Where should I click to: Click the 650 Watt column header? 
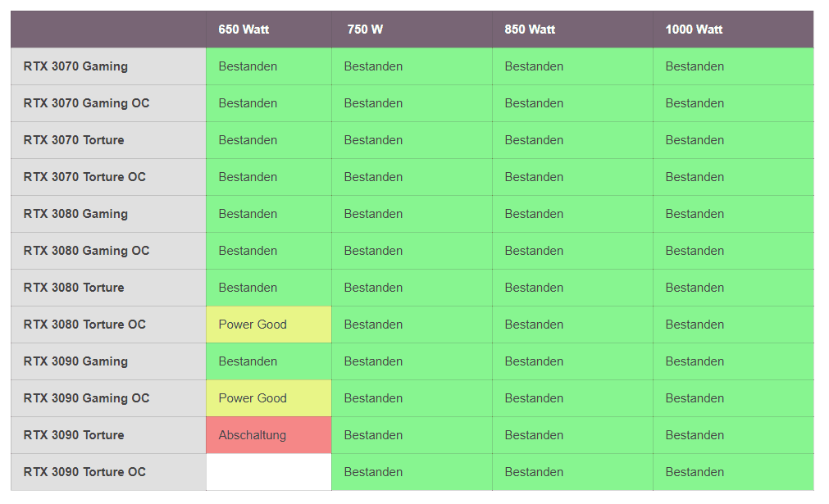coord(244,30)
